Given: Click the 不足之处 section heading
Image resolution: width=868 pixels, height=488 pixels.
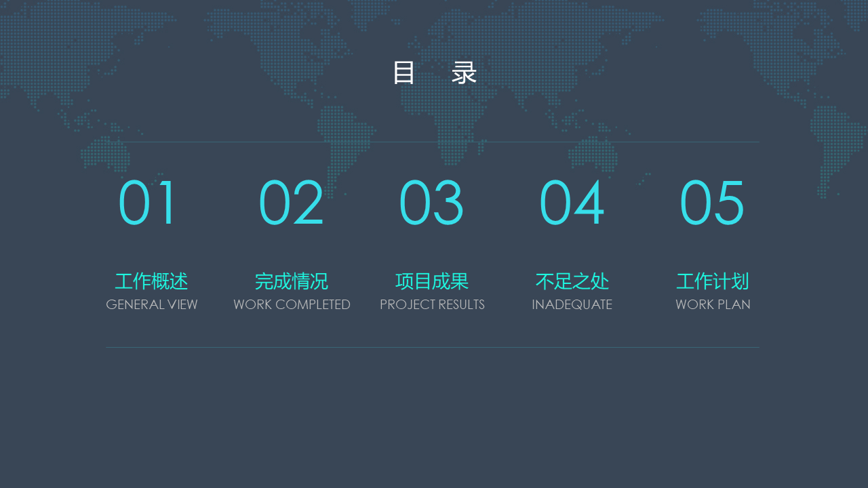Looking at the screenshot, I should point(572,281).
